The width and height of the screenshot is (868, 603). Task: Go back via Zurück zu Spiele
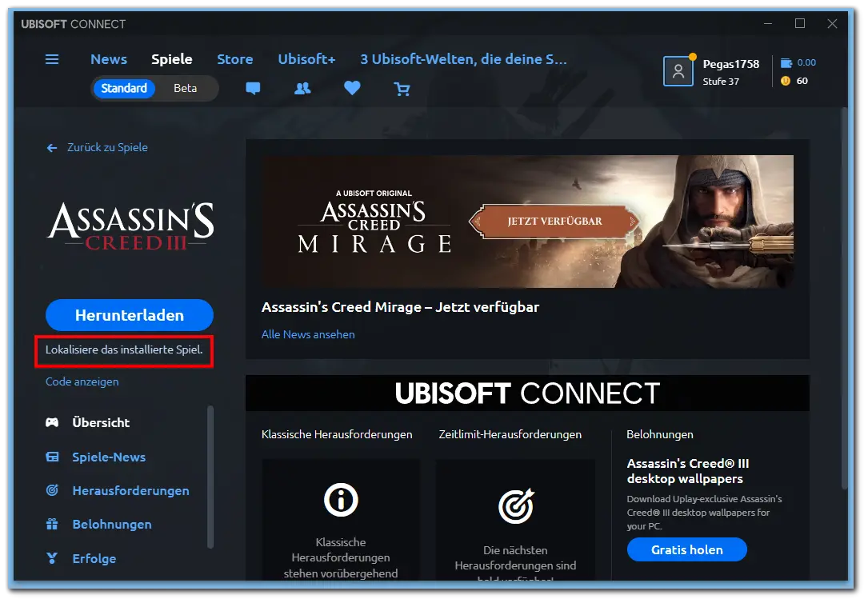[107, 148]
